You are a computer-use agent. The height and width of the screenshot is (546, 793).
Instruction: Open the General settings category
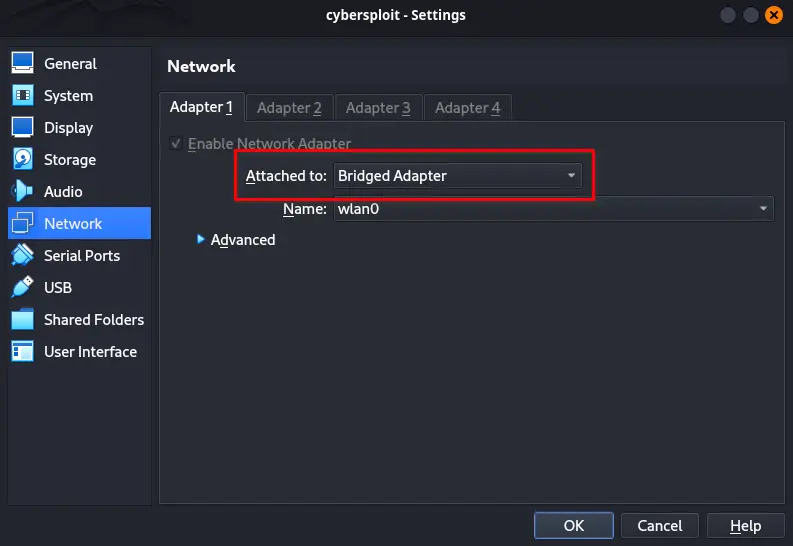(79, 64)
